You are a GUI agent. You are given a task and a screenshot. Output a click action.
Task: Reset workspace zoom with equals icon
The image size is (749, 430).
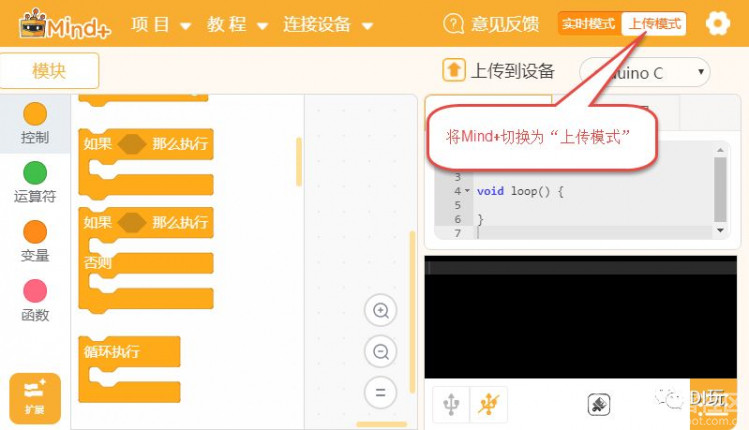[381, 393]
